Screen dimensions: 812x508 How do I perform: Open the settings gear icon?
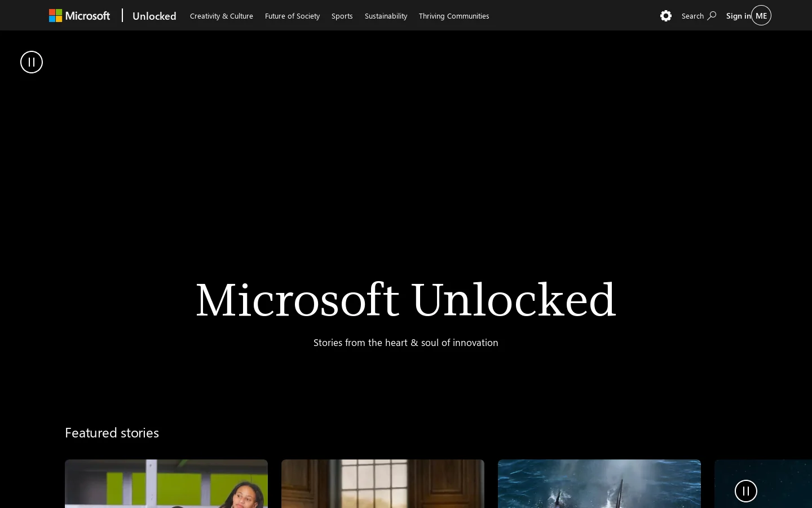(666, 16)
